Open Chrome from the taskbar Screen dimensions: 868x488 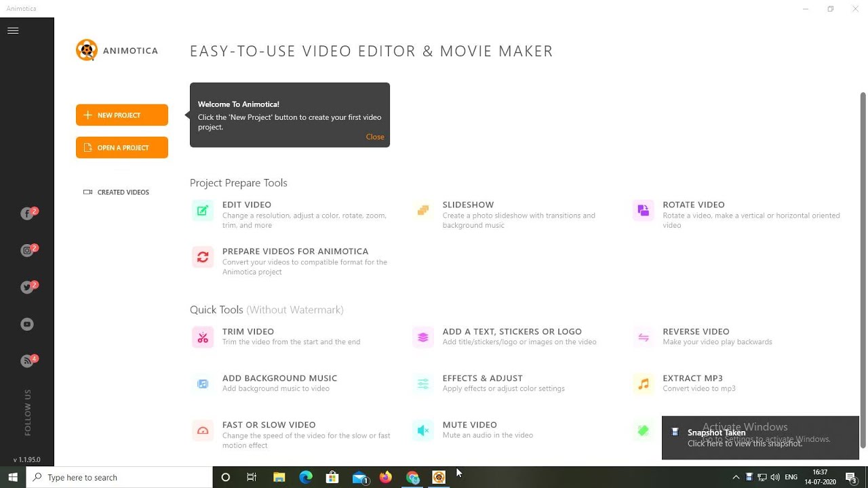pyautogui.click(x=412, y=477)
